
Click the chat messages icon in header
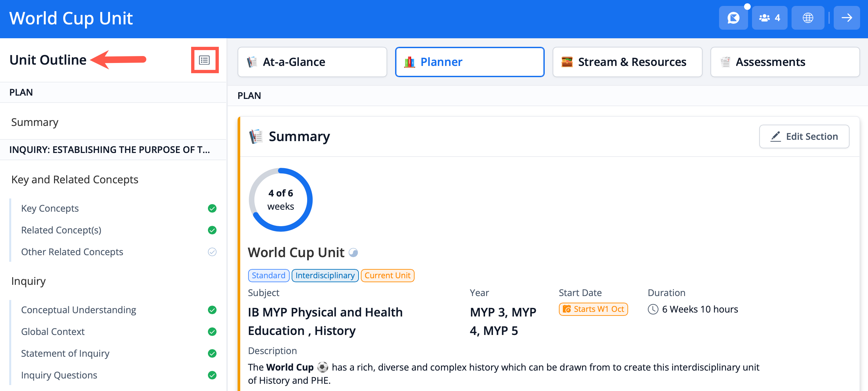click(733, 18)
